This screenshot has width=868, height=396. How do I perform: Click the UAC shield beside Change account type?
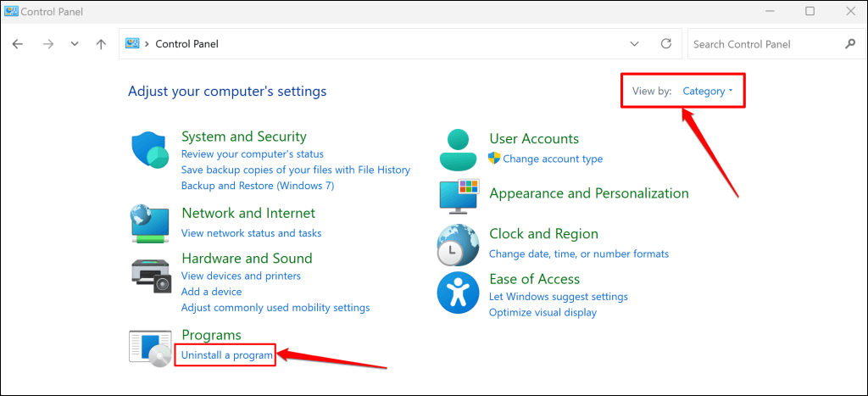point(494,158)
